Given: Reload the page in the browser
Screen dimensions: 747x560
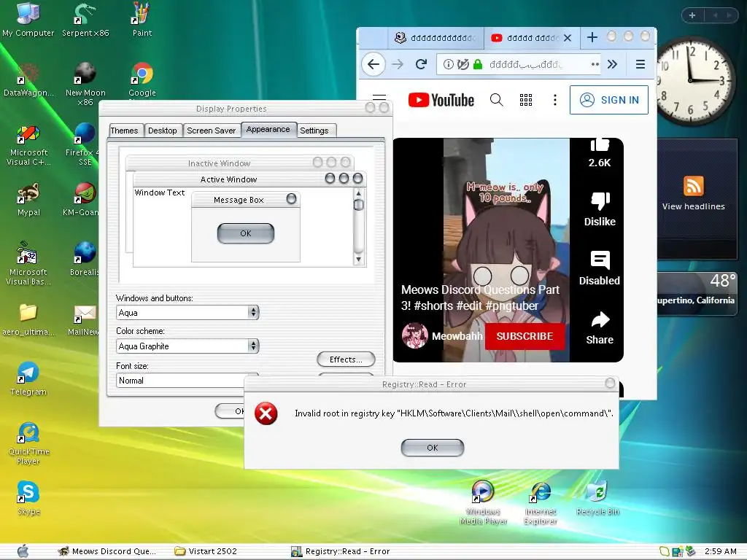Looking at the screenshot, I should click(421, 64).
